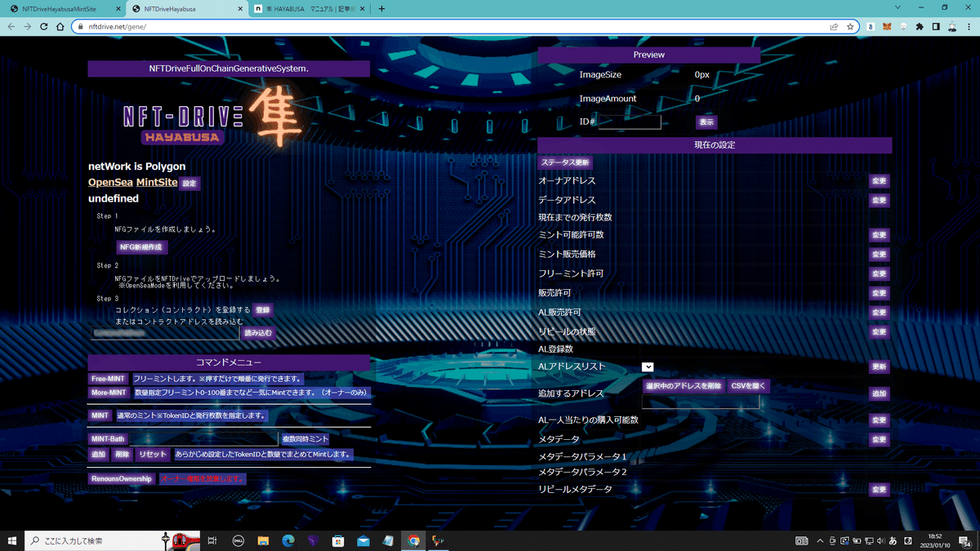Go back with the browser back arrow
Viewport: 980px width, 551px height.
coord(11,26)
